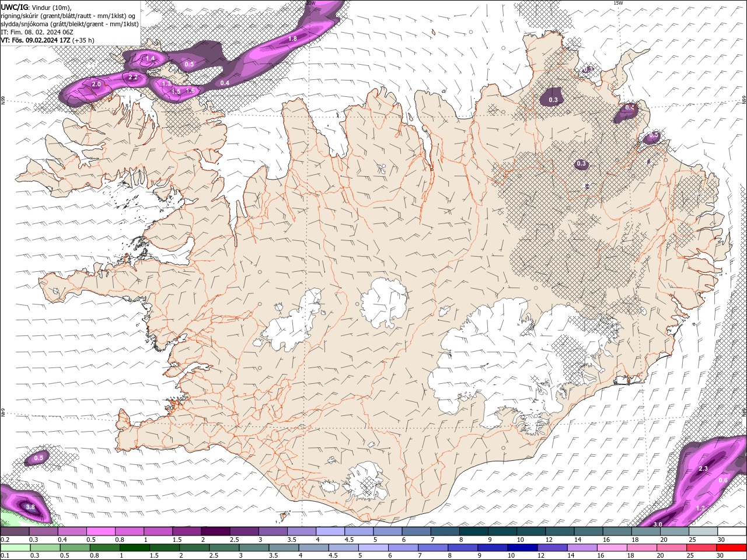Image resolution: width=747 pixels, height=560 pixels.
Task: Select the 0.6 precipitation label
Action: pos(723,480)
